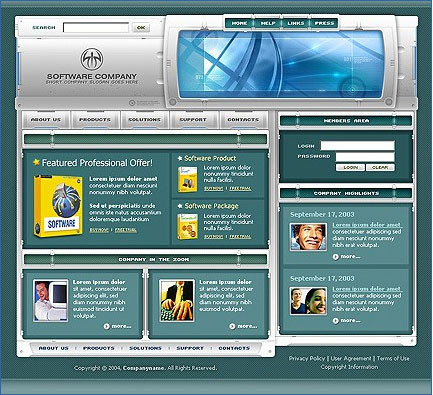Open the Press item in top navigation
Screen dimensions: 433x395
(x=324, y=23)
